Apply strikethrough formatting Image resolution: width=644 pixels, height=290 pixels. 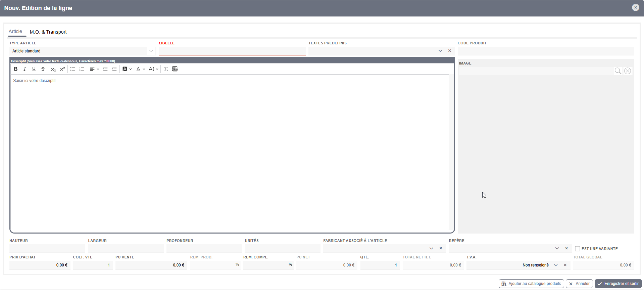(x=43, y=69)
